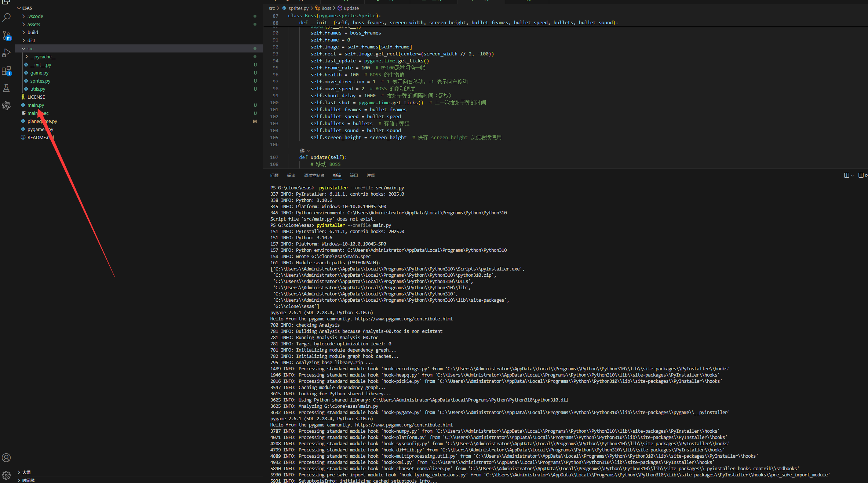Screen dimensions: 868x483
Task: Open launch profile dropdown next to split terminal
Action: tap(852, 175)
